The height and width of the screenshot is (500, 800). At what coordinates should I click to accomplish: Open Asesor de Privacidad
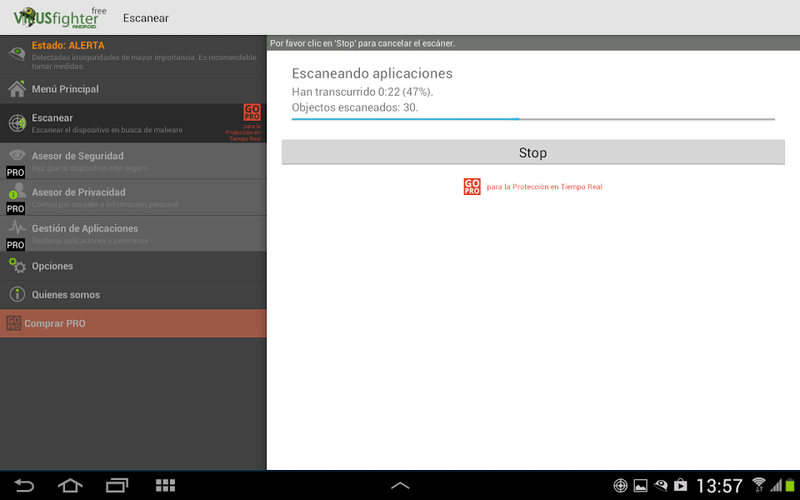tap(133, 197)
